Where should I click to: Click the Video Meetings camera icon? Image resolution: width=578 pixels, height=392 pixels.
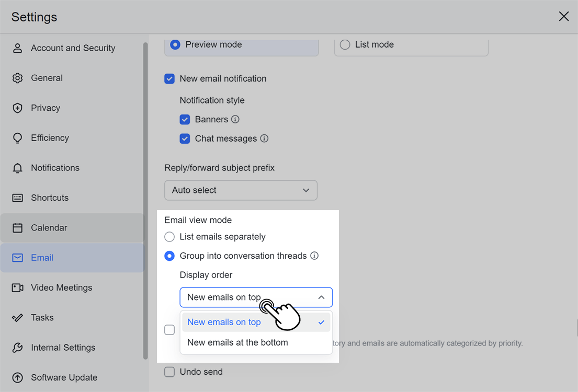click(x=17, y=287)
